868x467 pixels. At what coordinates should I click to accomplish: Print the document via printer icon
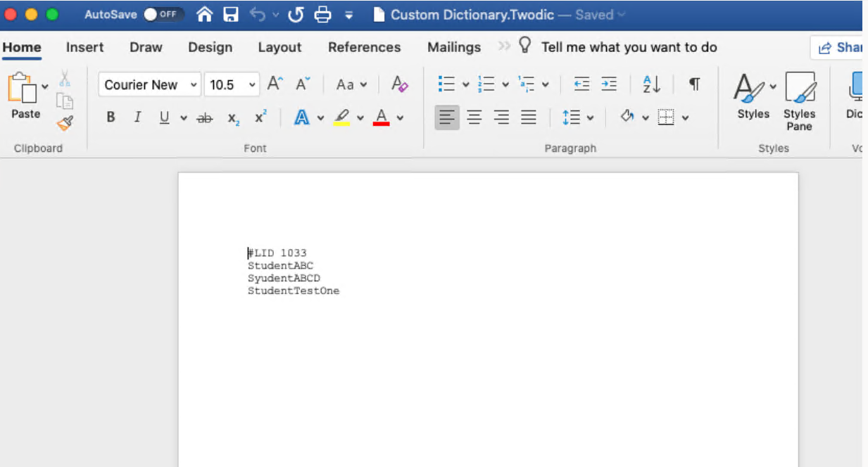[x=322, y=14]
